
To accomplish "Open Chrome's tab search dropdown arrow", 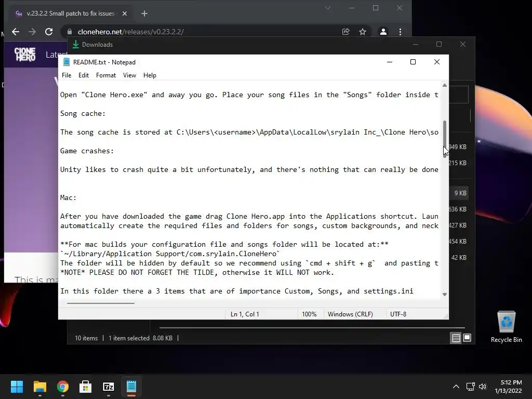I will (x=328, y=8).
